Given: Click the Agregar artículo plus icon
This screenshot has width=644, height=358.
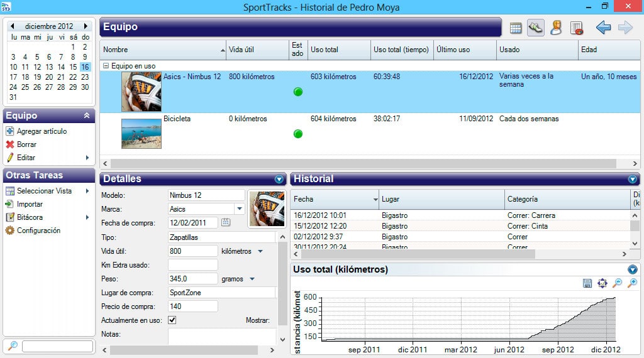Looking at the screenshot, I should pos(10,131).
